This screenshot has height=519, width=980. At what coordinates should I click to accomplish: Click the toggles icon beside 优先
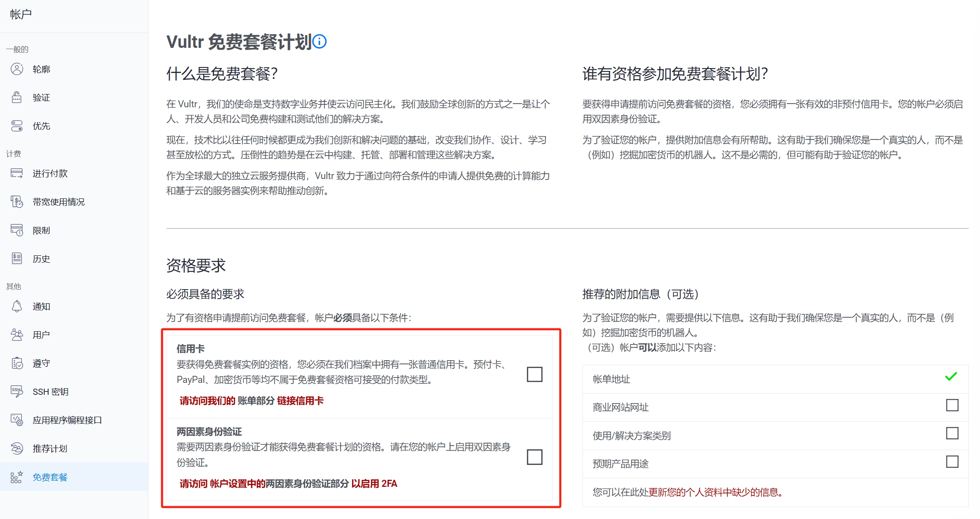(x=17, y=126)
